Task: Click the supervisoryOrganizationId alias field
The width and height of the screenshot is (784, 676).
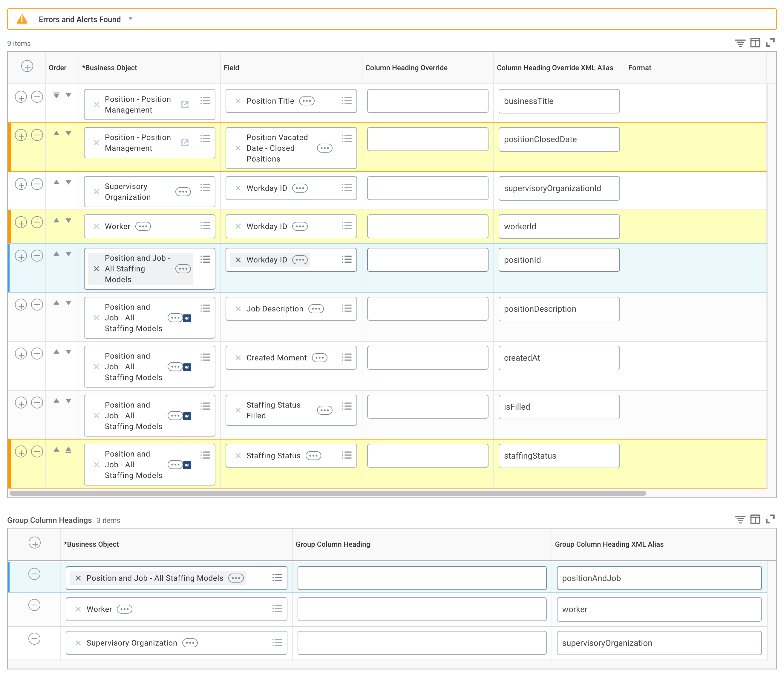Action: pyautogui.click(x=559, y=188)
